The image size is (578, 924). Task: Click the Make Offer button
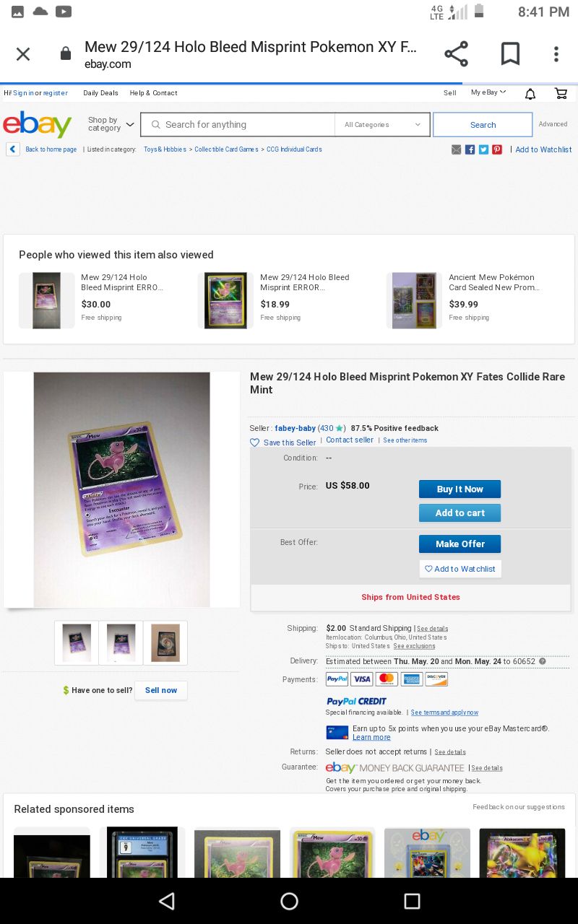[460, 544]
